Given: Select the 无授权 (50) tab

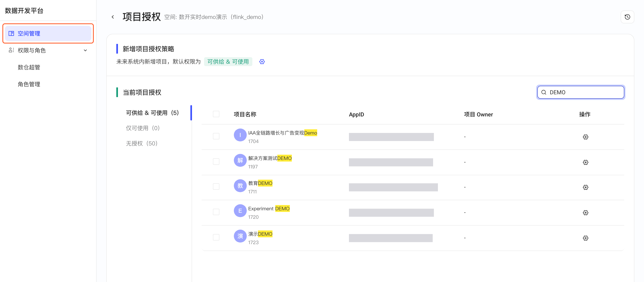Looking at the screenshot, I should coord(142,143).
